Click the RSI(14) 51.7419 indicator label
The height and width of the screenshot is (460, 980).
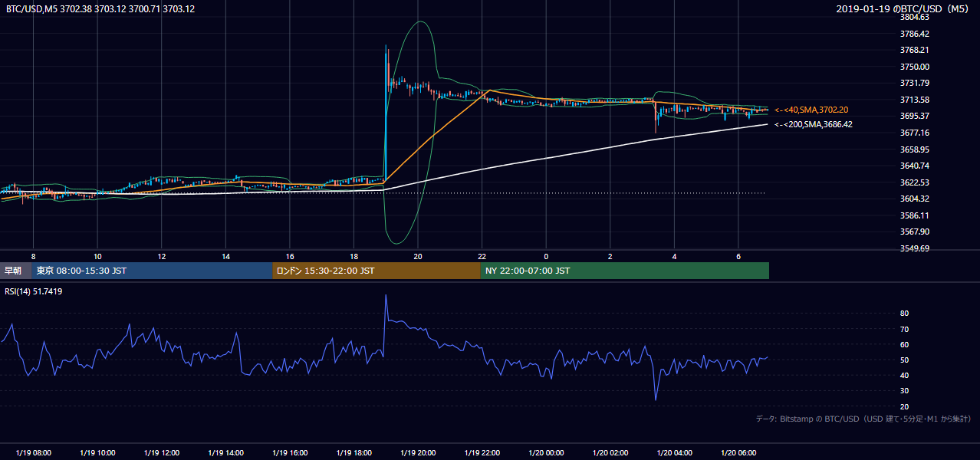click(x=34, y=291)
